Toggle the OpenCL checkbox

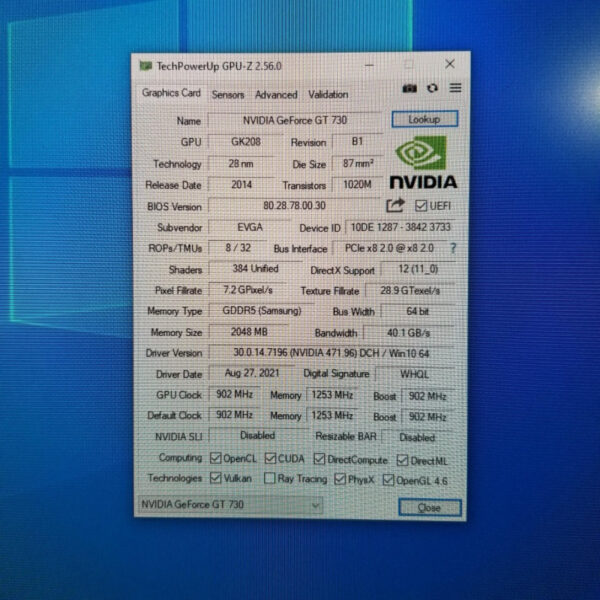pyautogui.click(x=215, y=458)
